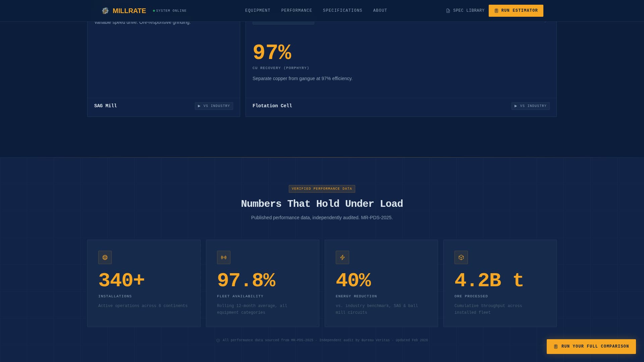Viewport: 644px width, 362px height.
Task: Click the lightning bolt icon on Energy Reduction
Action: point(342,257)
